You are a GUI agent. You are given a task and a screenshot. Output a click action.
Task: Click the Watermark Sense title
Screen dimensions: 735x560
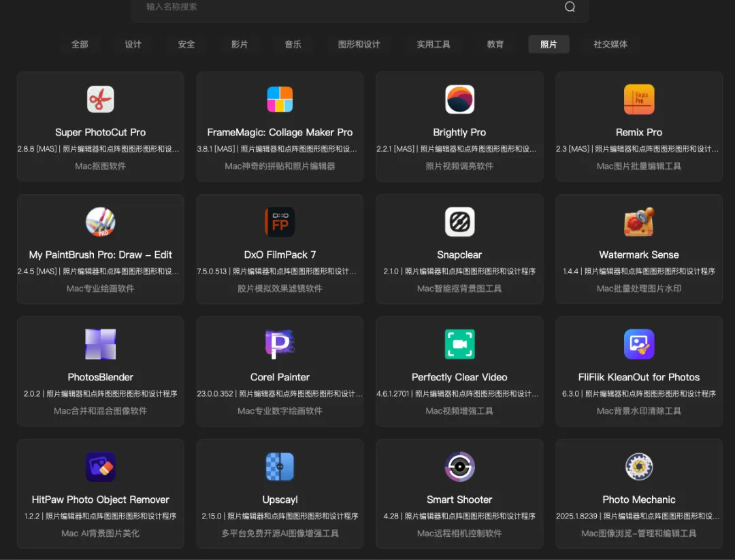click(639, 255)
